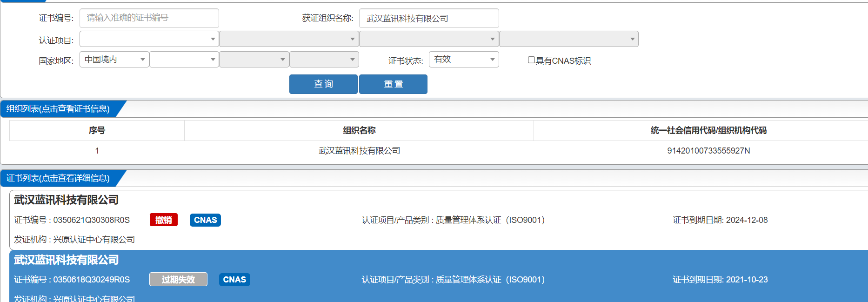Click certificate number 0350621Q30308R0S
The height and width of the screenshot is (302, 868).
coord(92,220)
